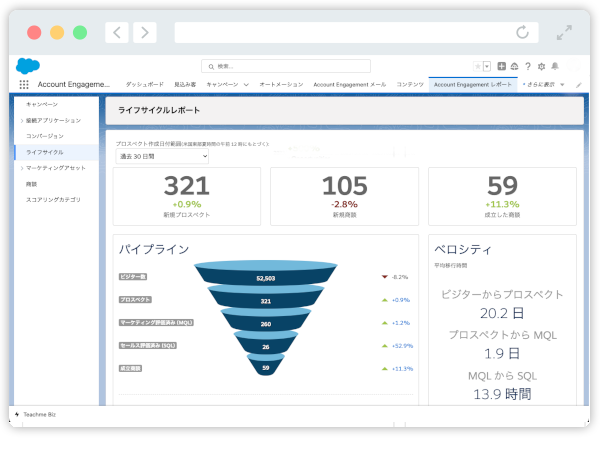Open the さらに表示 more menu

tap(544, 85)
